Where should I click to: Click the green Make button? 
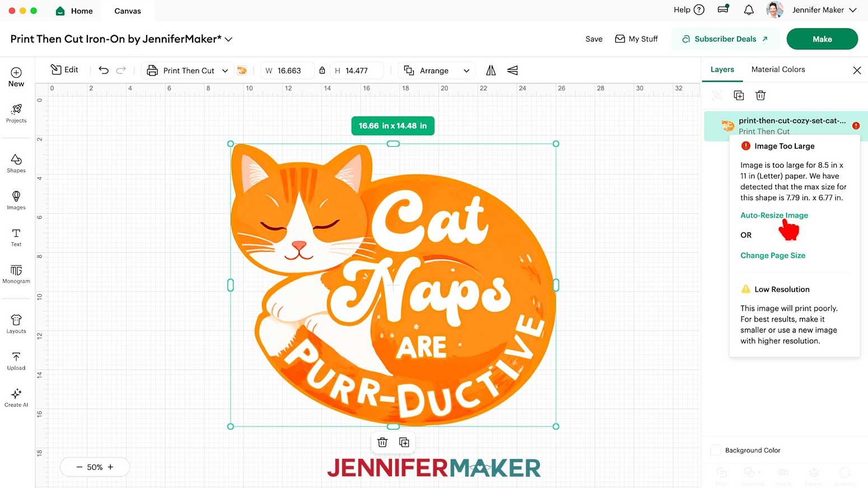coord(822,39)
